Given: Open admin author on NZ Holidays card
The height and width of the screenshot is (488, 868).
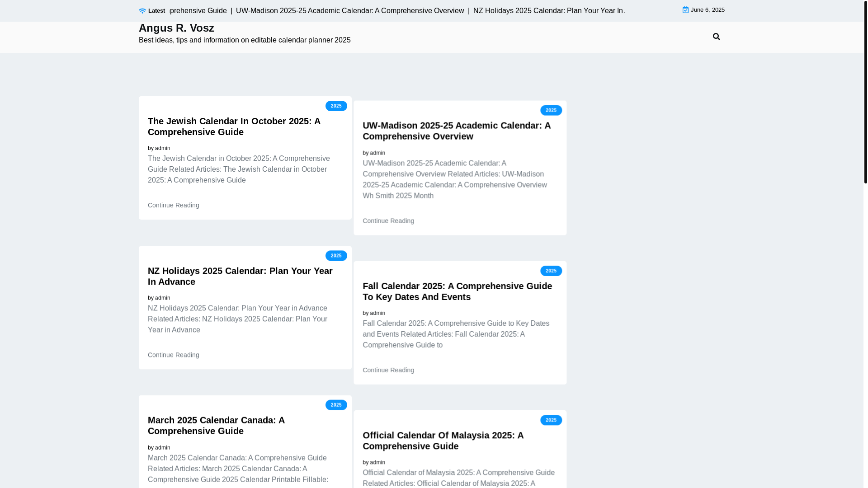Looking at the screenshot, I should coord(163,298).
